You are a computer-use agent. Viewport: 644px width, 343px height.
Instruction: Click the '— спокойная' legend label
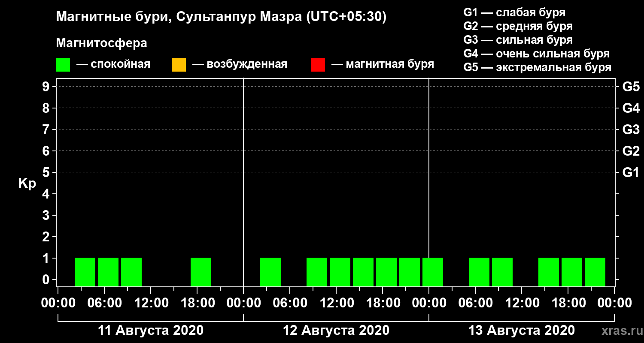click(x=113, y=64)
